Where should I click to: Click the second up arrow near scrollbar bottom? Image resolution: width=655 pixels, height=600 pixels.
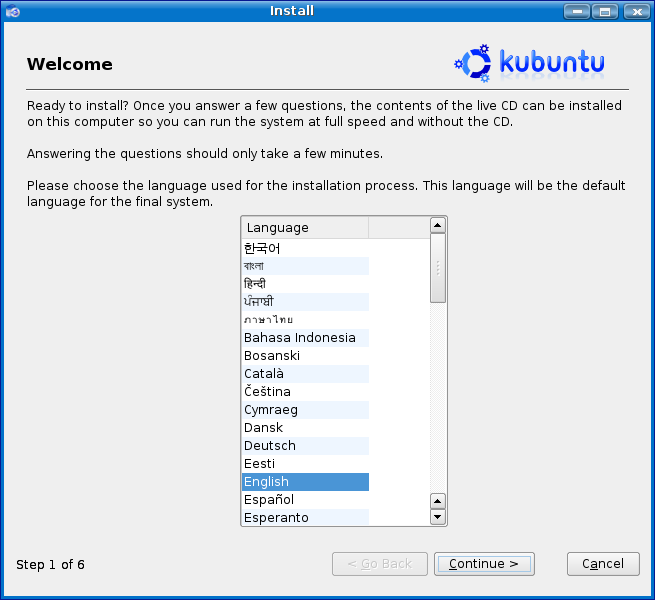click(437, 500)
